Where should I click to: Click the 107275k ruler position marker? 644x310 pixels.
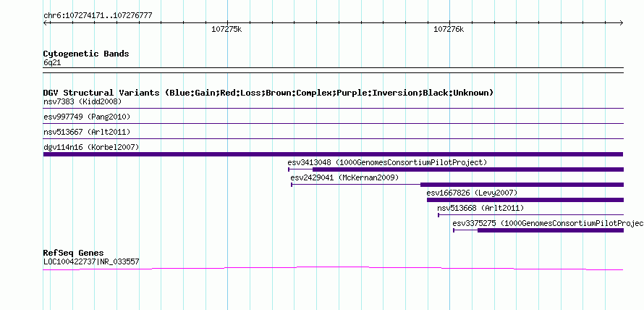tap(226, 29)
